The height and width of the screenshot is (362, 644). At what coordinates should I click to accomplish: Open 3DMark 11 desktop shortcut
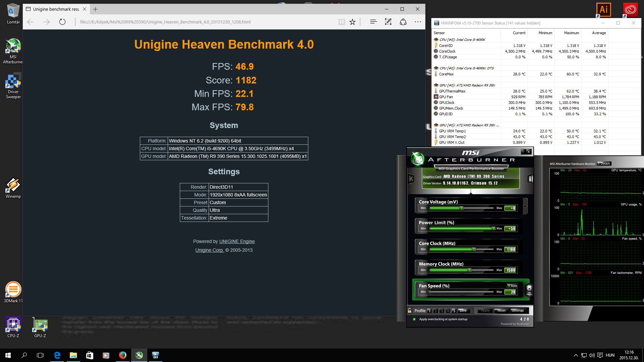[13, 292]
